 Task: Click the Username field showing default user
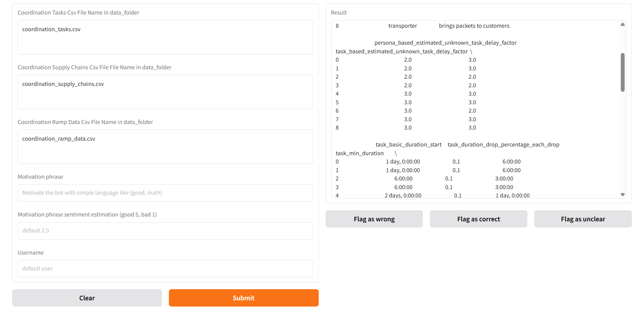tap(165, 269)
